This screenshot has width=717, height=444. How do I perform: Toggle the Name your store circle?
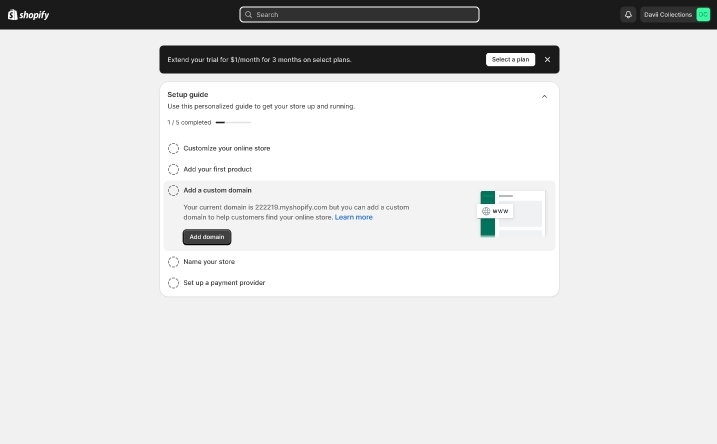[x=173, y=262]
